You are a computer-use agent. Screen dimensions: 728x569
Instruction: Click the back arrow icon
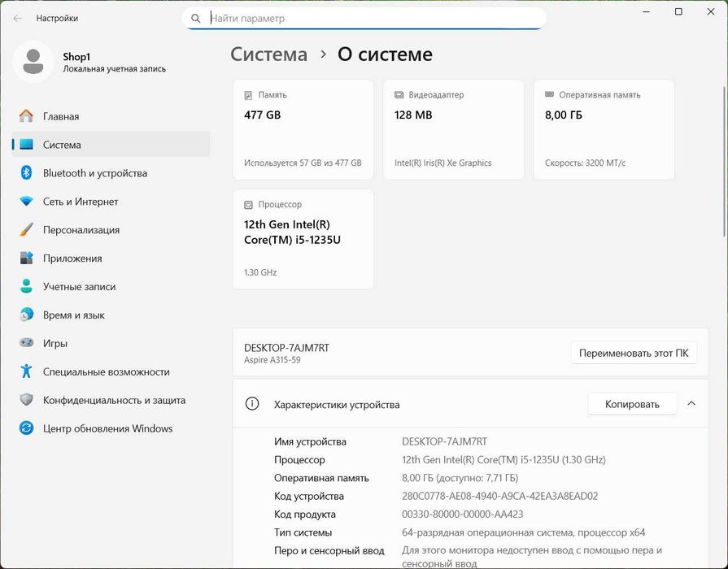18,19
